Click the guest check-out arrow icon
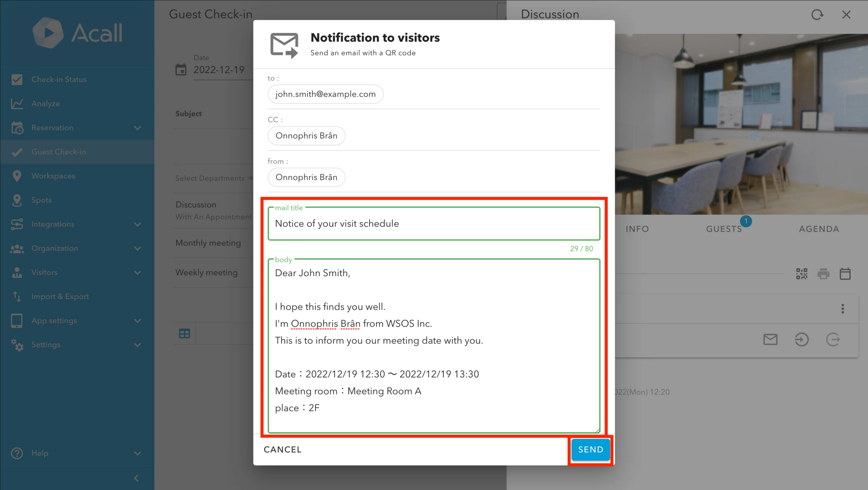 pyautogui.click(x=833, y=339)
